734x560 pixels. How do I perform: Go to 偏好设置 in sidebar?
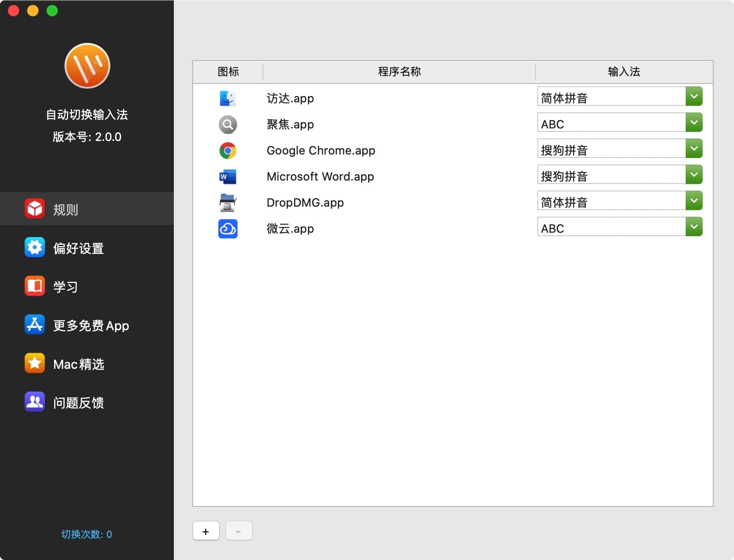87,247
